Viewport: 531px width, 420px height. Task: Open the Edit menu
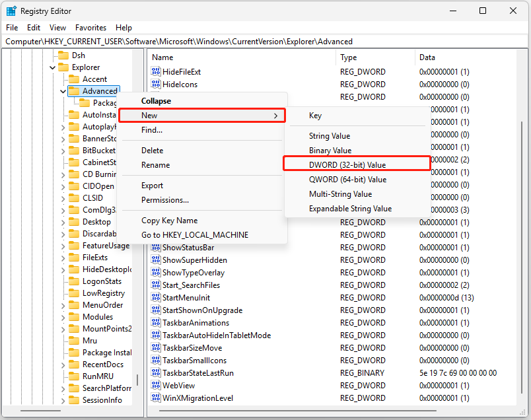pos(34,28)
